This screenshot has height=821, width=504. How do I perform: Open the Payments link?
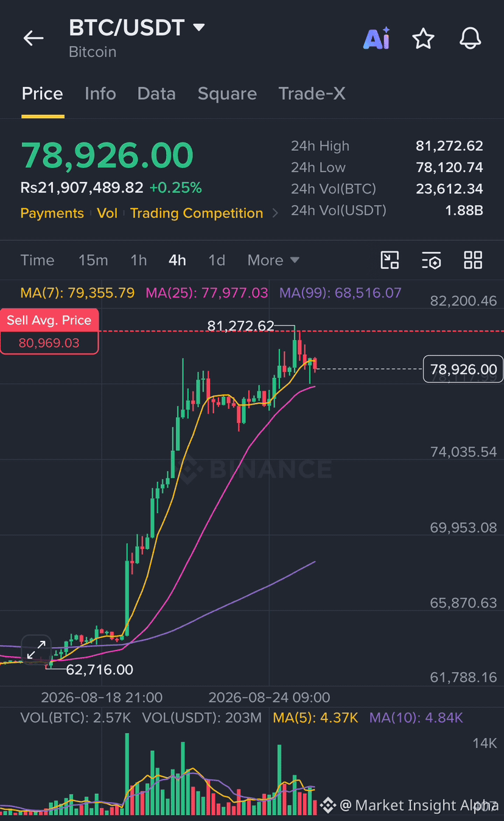tap(52, 213)
